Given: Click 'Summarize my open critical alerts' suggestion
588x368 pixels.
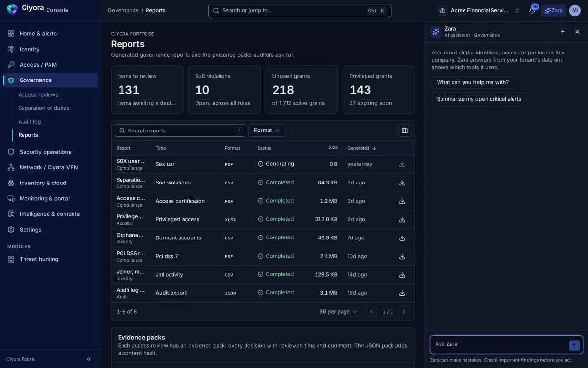Looking at the screenshot, I should [x=479, y=99].
